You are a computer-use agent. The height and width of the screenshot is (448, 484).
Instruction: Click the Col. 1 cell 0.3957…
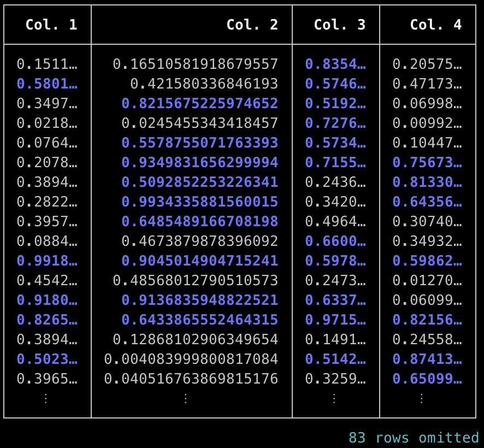(x=47, y=221)
